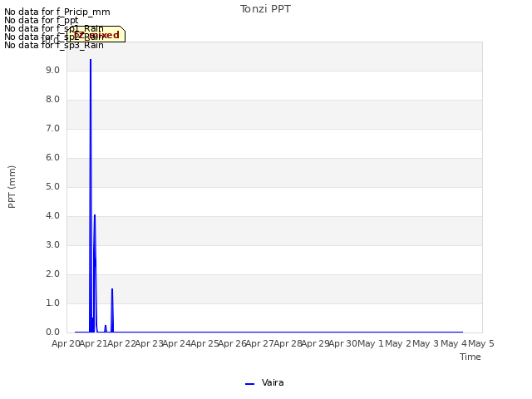
Task: Click the 7.0 y-axis tick label
Action: click(x=52, y=128)
